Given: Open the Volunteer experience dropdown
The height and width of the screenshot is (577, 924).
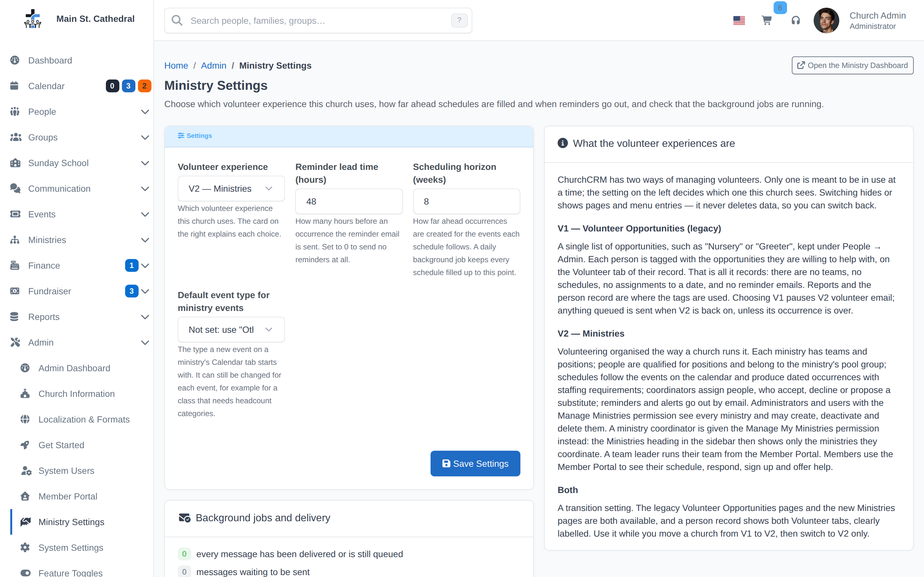Looking at the screenshot, I should pyautogui.click(x=231, y=188).
